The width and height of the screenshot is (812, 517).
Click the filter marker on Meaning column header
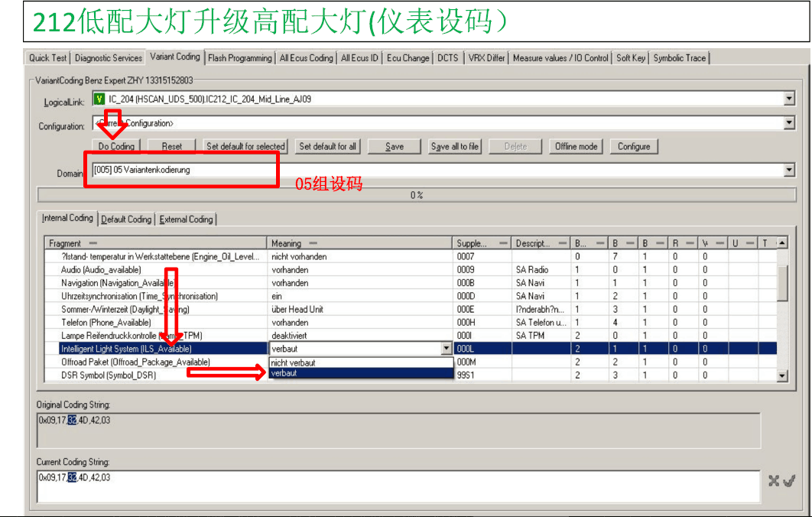pyautogui.click(x=313, y=243)
